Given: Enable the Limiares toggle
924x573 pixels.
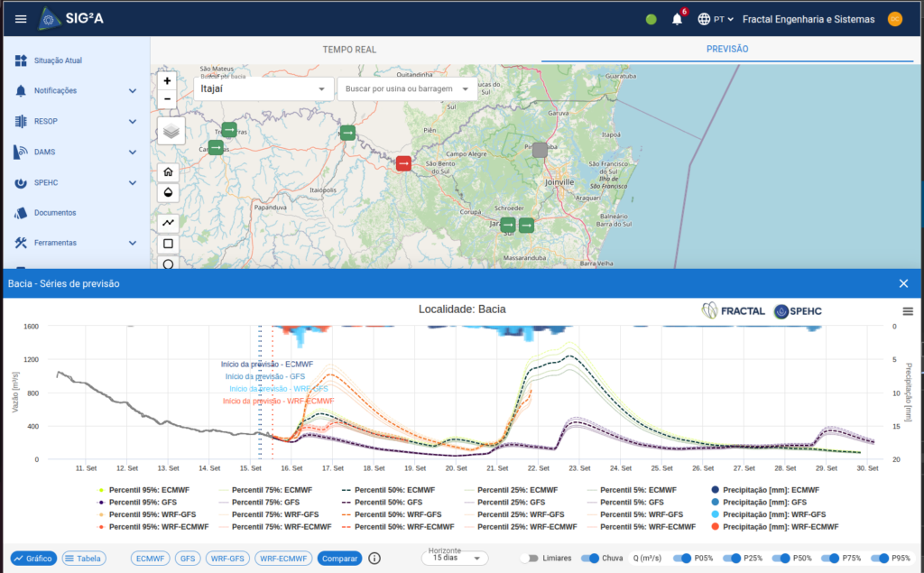Looking at the screenshot, I should pyautogui.click(x=530, y=559).
